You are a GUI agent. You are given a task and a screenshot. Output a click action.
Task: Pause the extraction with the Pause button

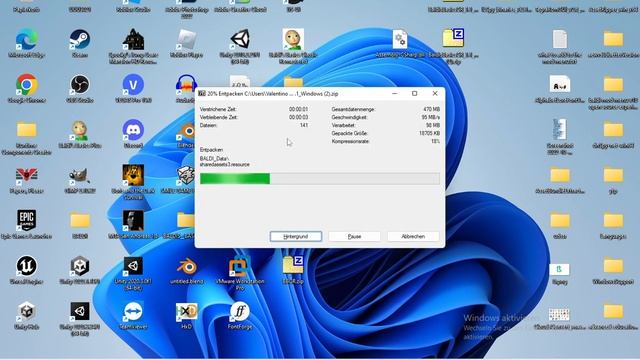(354, 236)
